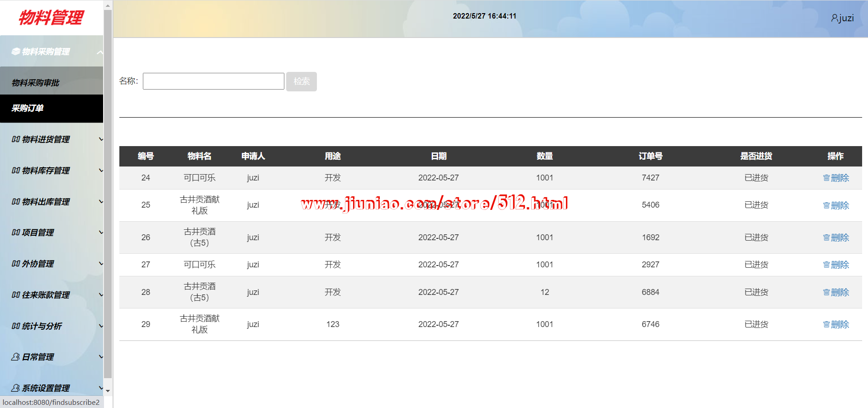Click the layers icon beside 物料采购管理

click(16, 52)
